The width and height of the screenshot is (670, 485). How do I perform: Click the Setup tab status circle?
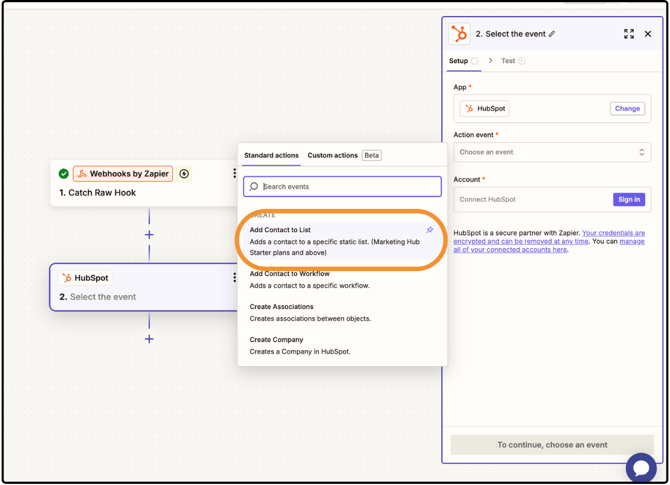click(475, 61)
